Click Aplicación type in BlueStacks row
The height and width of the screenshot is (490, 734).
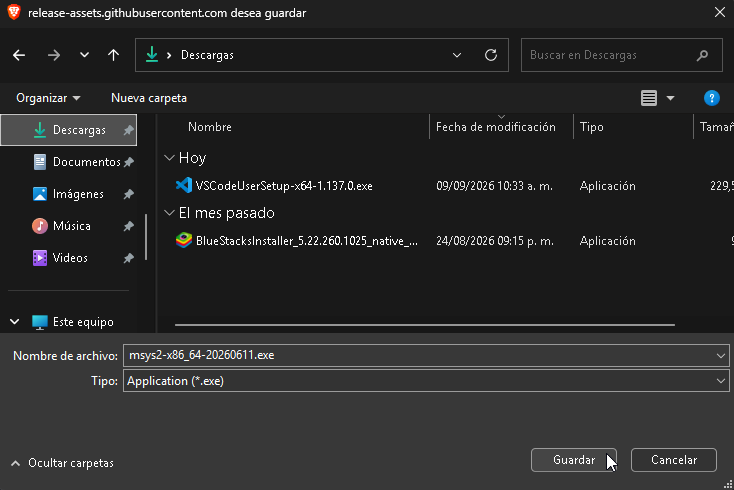pyautogui.click(x=608, y=241)
